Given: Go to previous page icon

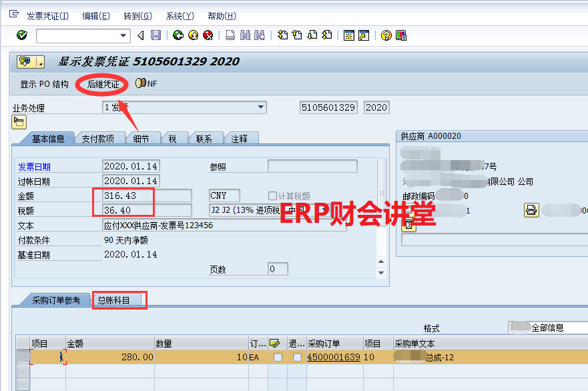Looking at the screenshot, I should [297, 35].
